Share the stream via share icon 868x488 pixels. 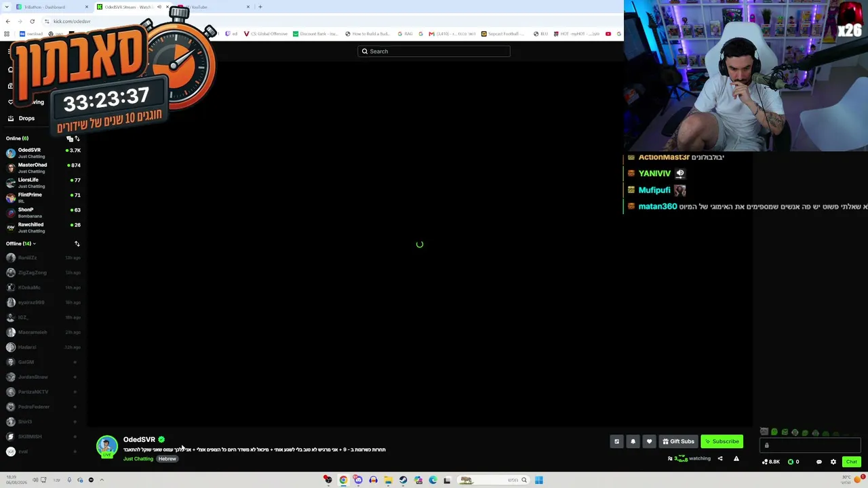click(720, 459)
